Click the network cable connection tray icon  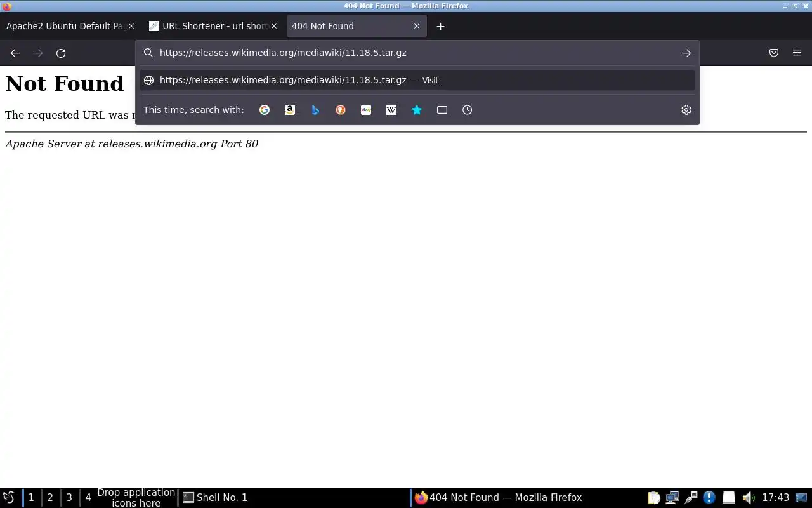691,498
